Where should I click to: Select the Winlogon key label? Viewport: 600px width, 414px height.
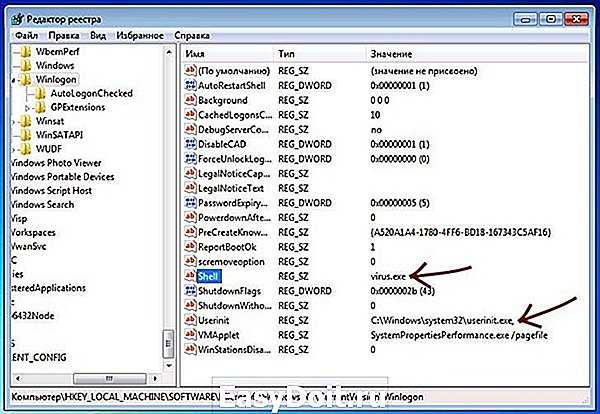pos(56,80)
